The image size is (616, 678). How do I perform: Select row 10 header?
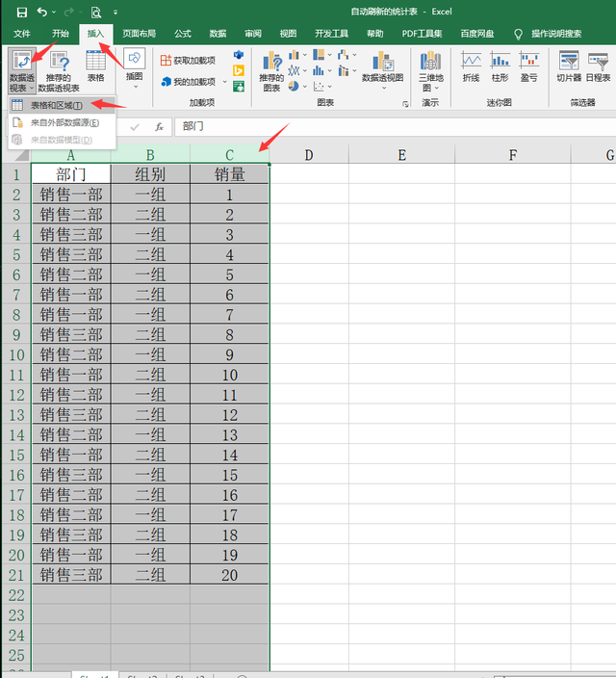pyautogui.click(x=16, y=355)
